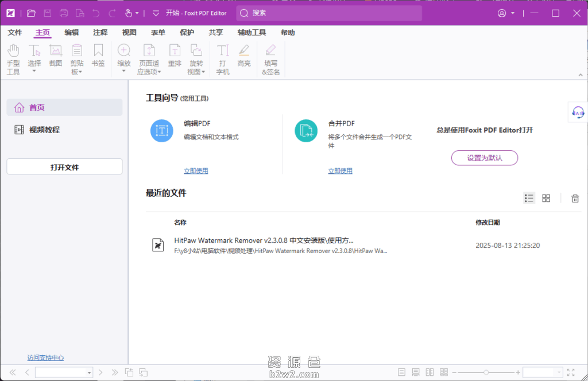Switch recent files to list view
Image resolution: width=588 pixels, height=381 pixels.
pos(529,197)
